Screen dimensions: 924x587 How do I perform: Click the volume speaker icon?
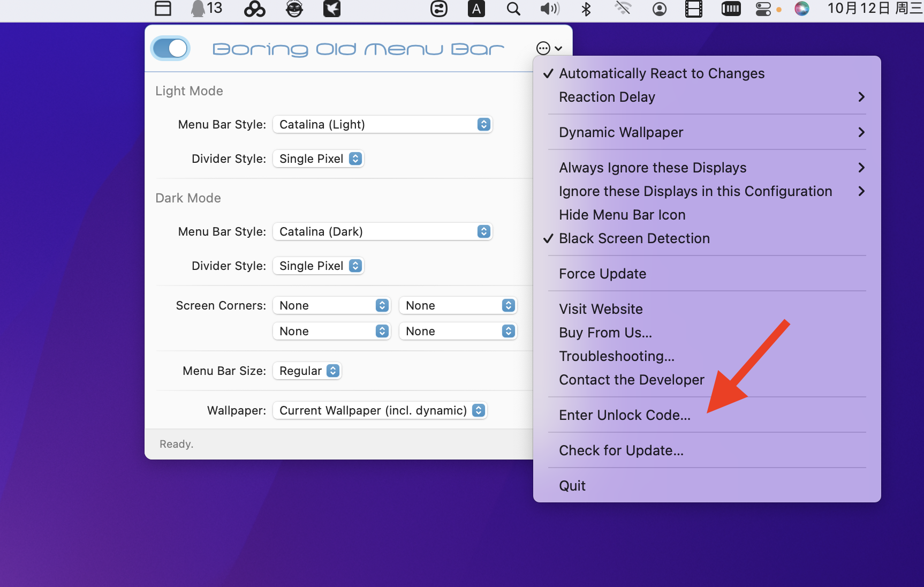click(549, 9)
